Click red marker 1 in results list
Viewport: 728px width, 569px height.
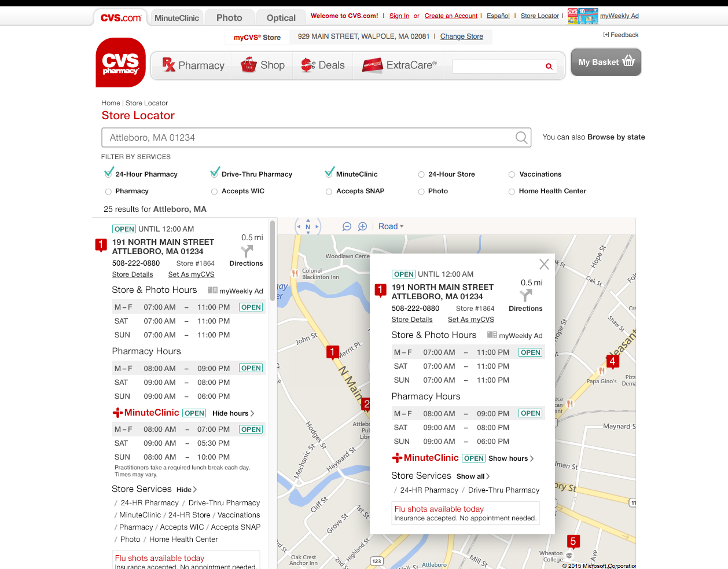tap(101, 245)
